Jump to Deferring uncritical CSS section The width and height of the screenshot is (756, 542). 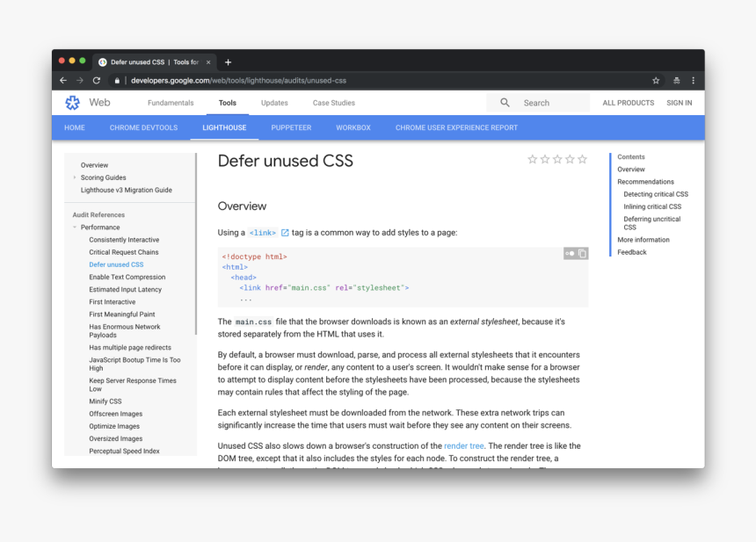[652, 223]
